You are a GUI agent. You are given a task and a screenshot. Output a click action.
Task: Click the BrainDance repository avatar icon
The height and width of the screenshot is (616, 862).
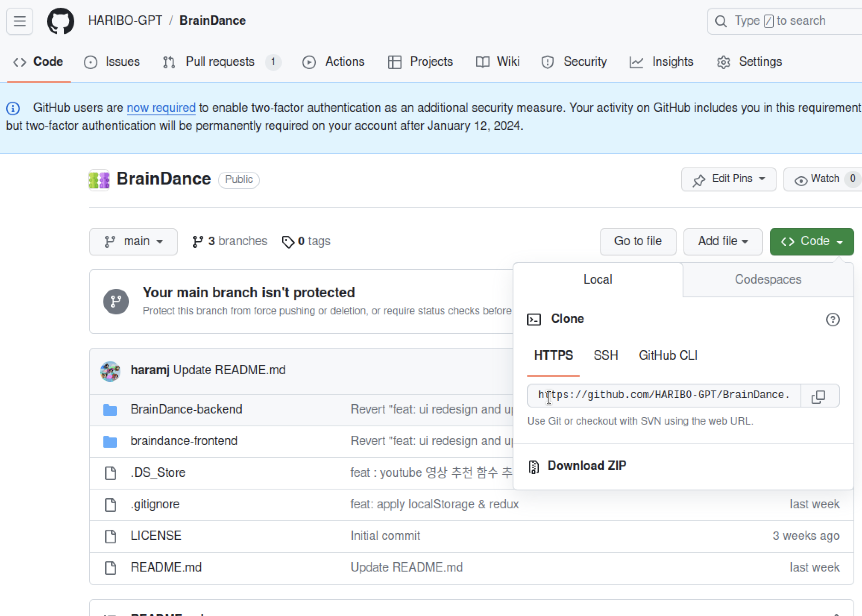(x=99, y=180)
